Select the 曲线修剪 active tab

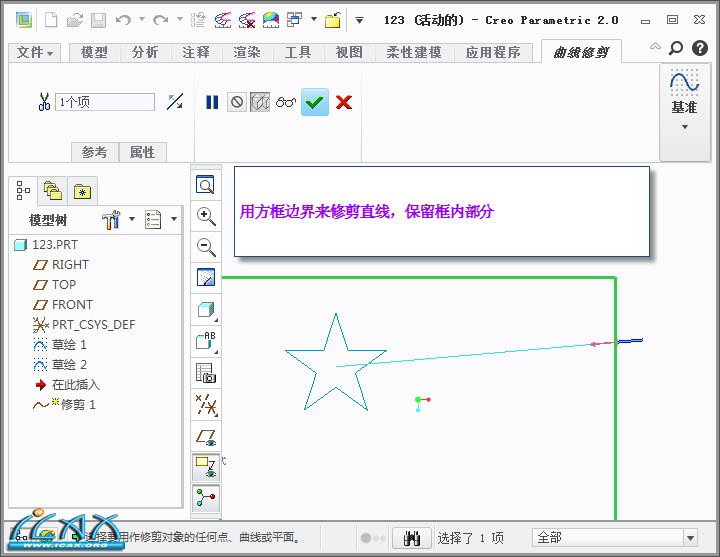[581, 52]
